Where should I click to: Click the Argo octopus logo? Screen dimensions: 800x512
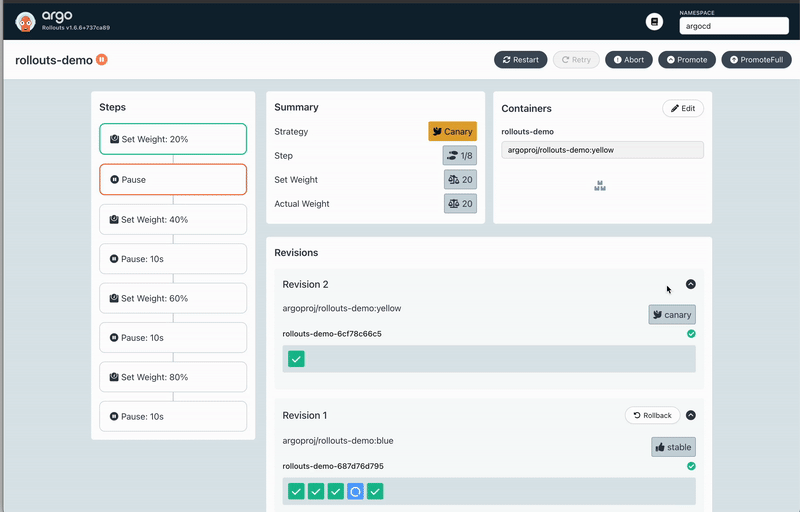pyautogui.click(x=25, y=22)
